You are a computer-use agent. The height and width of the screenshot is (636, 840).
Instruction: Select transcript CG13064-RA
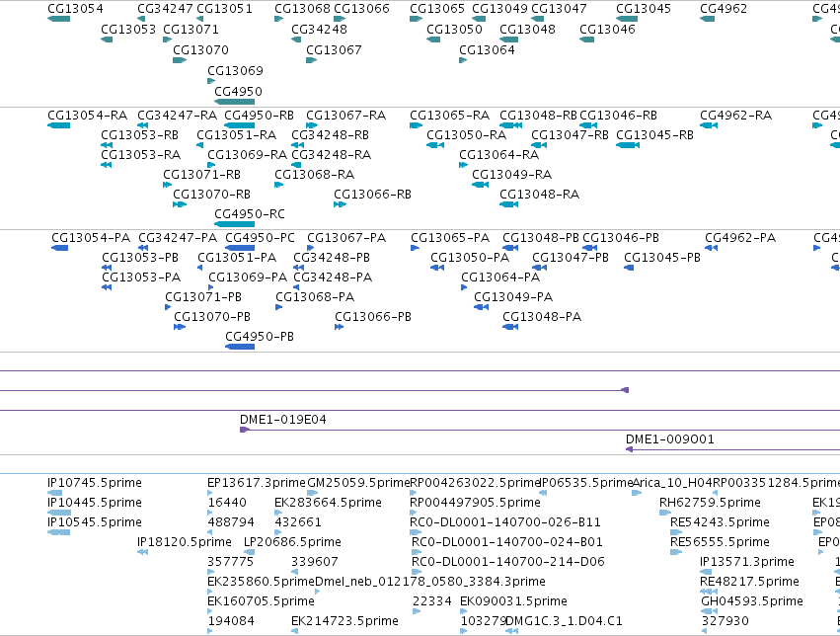(463, 165)
